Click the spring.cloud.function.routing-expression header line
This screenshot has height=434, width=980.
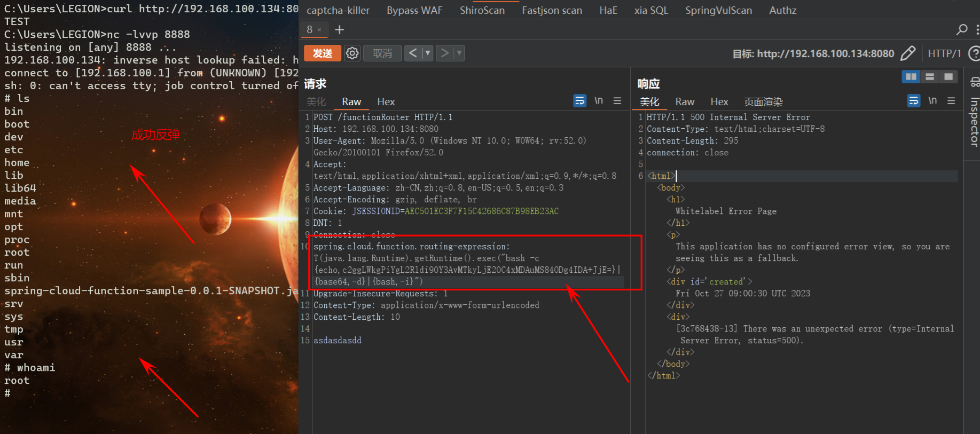(412, 246)
